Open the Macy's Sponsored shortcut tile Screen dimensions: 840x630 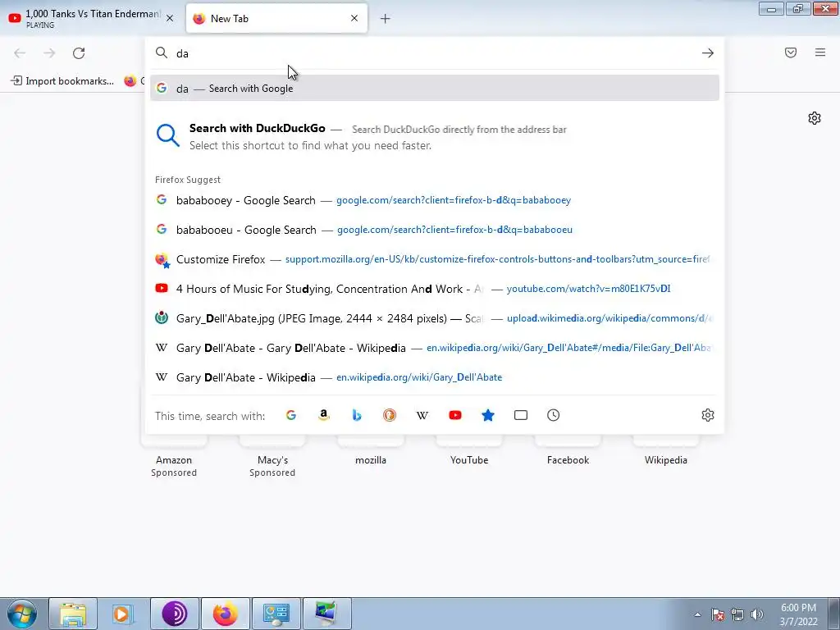[x=272, y=455]
